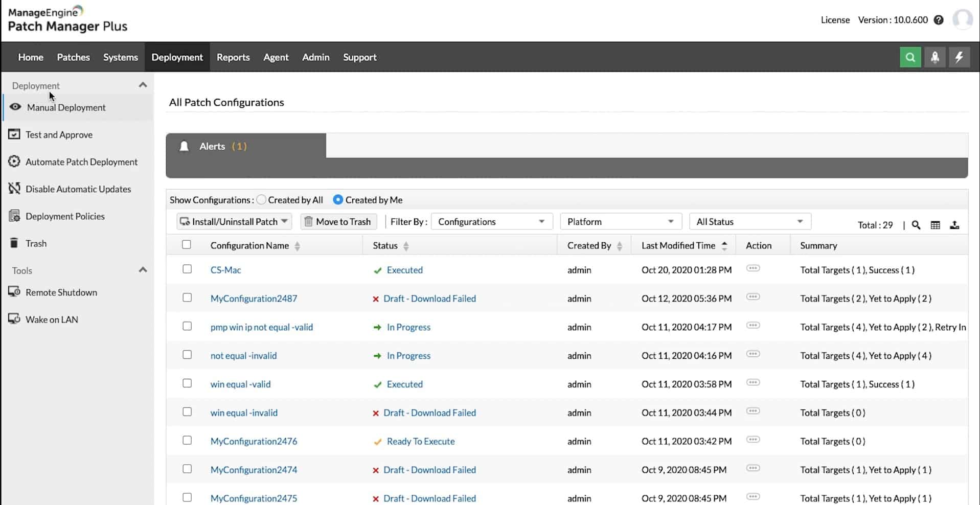
Task: Open Install/Uninstall Patch dropdown
Action: 234,221
